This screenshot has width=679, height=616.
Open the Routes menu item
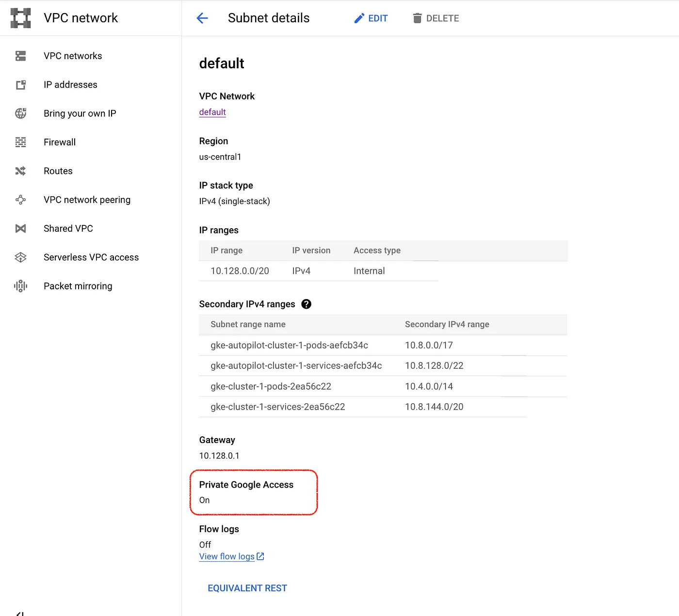58,171
